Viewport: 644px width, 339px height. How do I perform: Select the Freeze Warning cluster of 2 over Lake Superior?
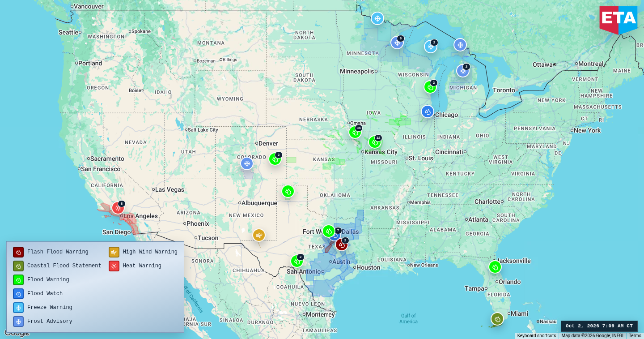tap(431, 47)
